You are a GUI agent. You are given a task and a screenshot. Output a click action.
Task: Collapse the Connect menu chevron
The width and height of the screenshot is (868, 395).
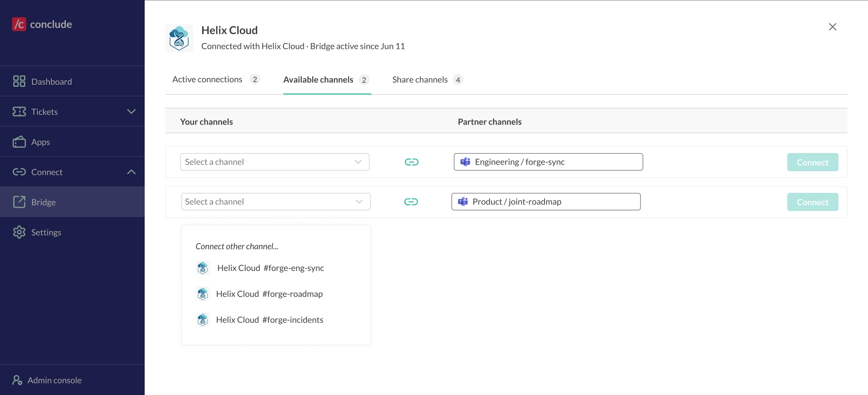131,172
